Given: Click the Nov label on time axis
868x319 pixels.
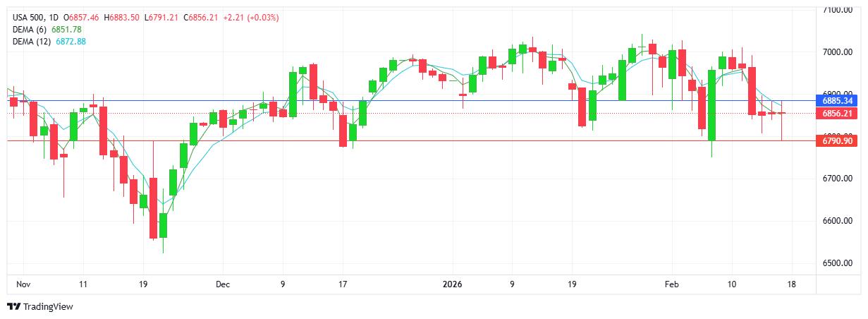Looking at the screenshot, I should [x=23, y=285].
